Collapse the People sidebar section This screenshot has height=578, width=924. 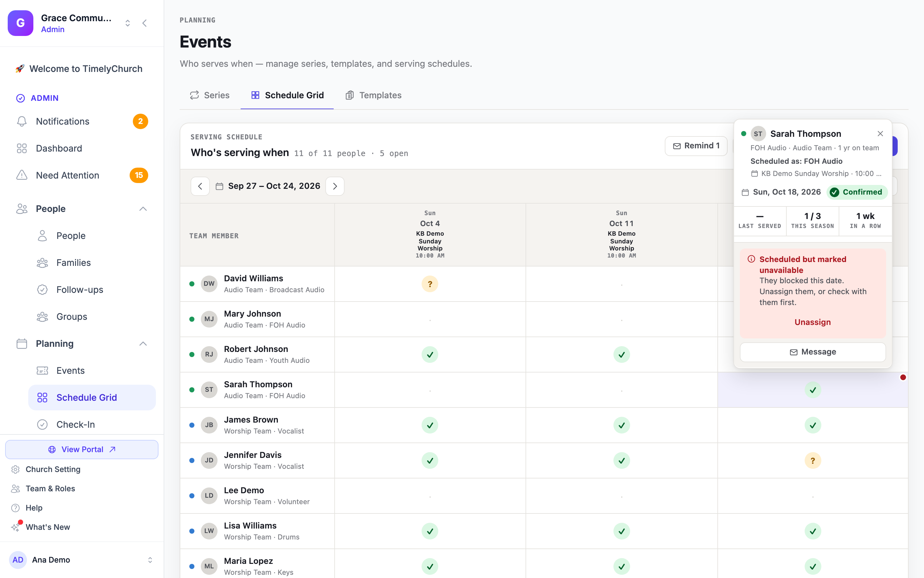143,209
